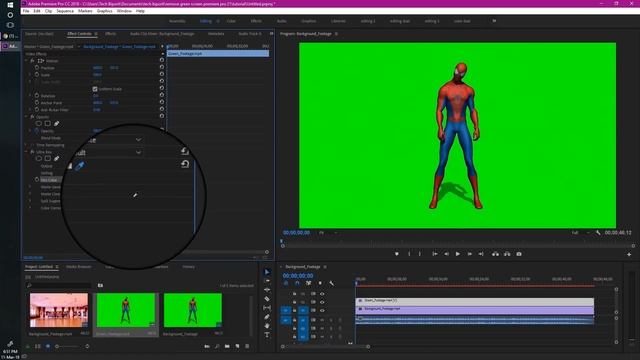640x360 pixels.
Task: Collapse the Opacity effect group
Action: (x=27, y=117)
